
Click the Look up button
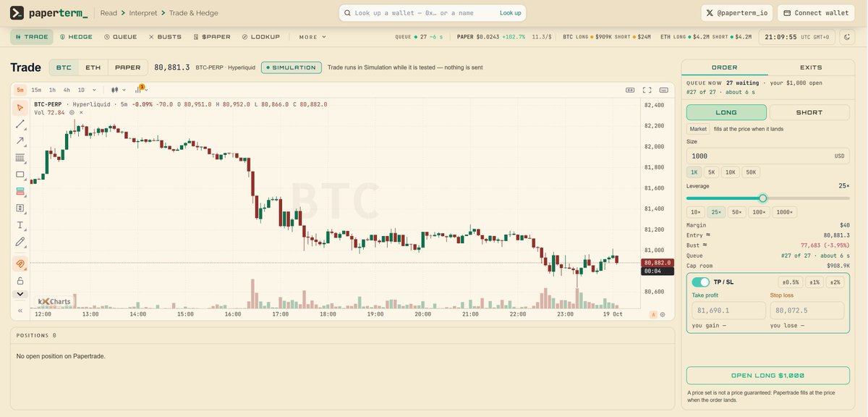[x=510, y=13]
